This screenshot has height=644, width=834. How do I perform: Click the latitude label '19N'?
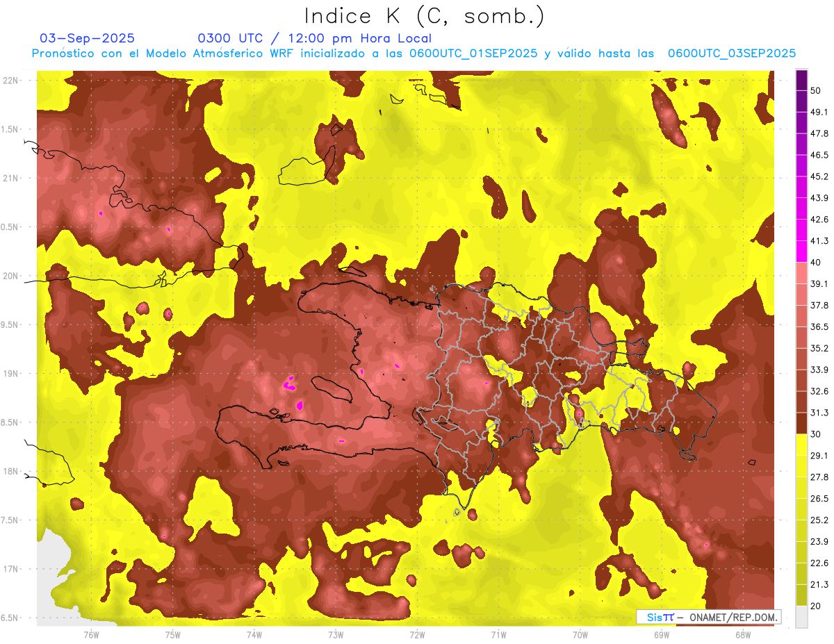(12, 374)
